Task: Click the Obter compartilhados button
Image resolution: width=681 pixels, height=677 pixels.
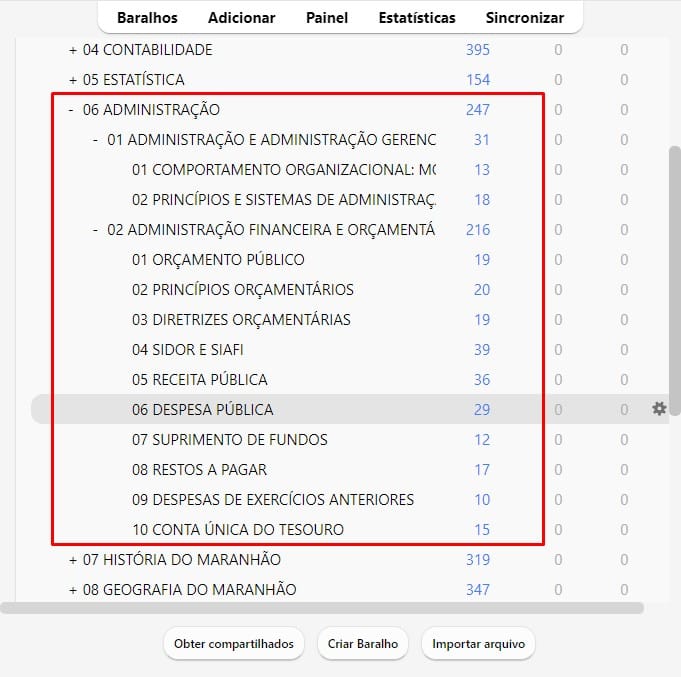Action: pyautogui.click(x=234, y=644)
